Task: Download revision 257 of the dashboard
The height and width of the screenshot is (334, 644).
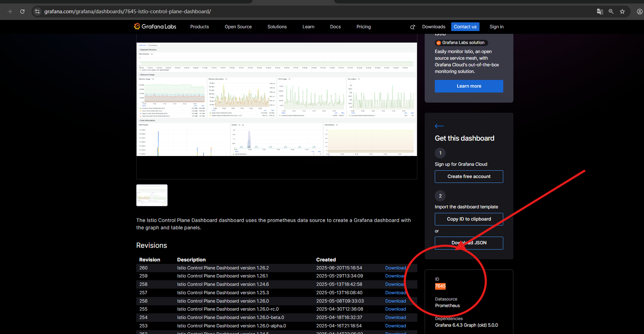Action: [x=395, y=293]
